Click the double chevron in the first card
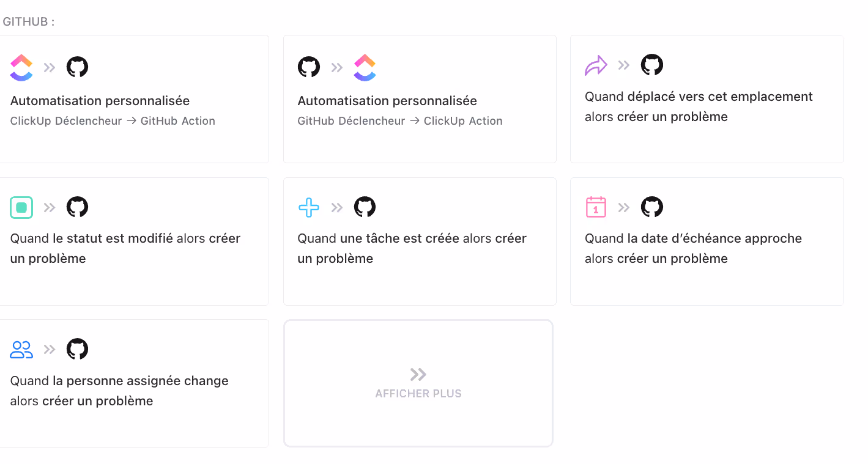 click(49, 67)
